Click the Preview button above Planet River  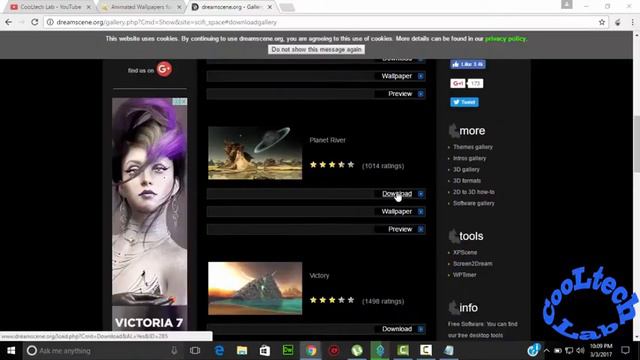(x=400, y=94)
